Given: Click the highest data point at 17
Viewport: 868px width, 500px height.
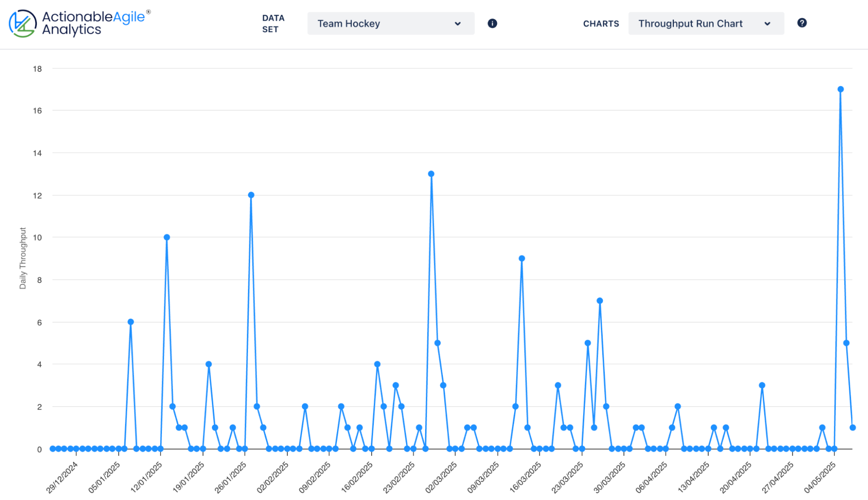Looking at the screenshot, I should click(840, 89).
